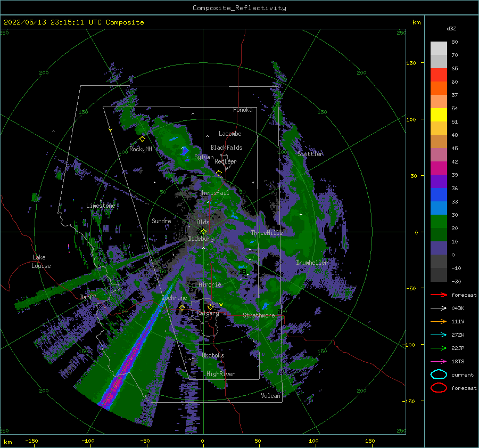Image resolution: width=479 pixels, height=448 pixels.
Task: Click the blue swatch between 36 and 33
Action: [439, 194]
